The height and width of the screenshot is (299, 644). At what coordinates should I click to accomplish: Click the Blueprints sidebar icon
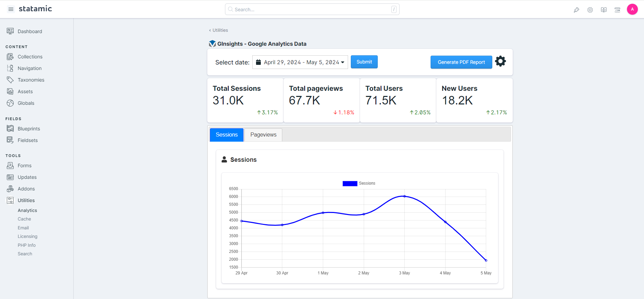tap(10, 128)
